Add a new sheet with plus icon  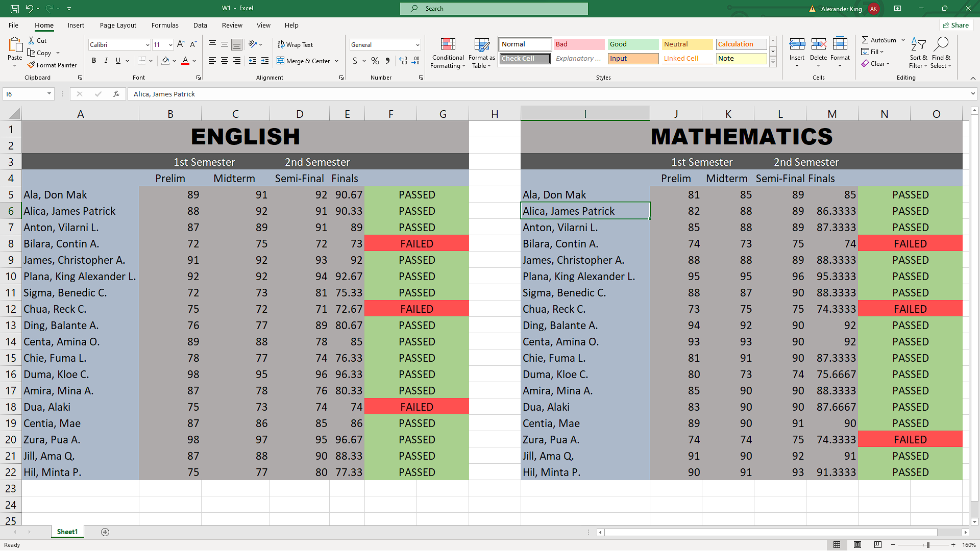point(105,532)
